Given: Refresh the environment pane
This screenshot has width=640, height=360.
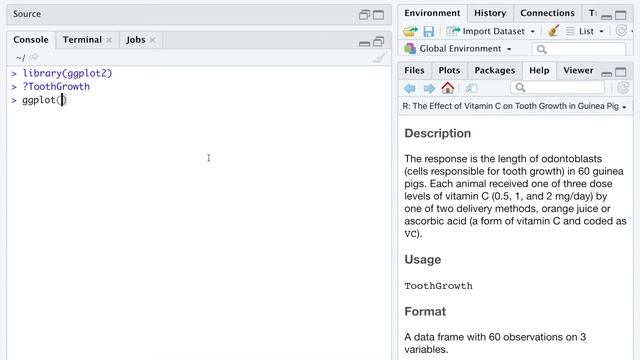Looking at the screenshot, I should pyautogui.click(x=621, y=31).
